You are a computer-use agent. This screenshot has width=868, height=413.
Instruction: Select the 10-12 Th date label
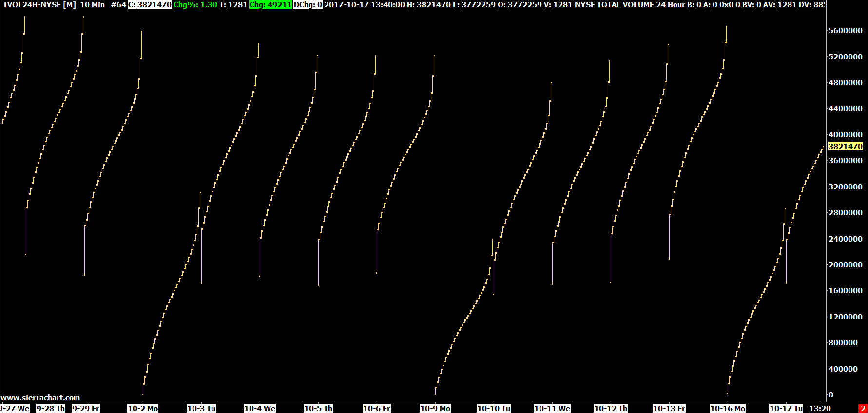pos(611,408)
